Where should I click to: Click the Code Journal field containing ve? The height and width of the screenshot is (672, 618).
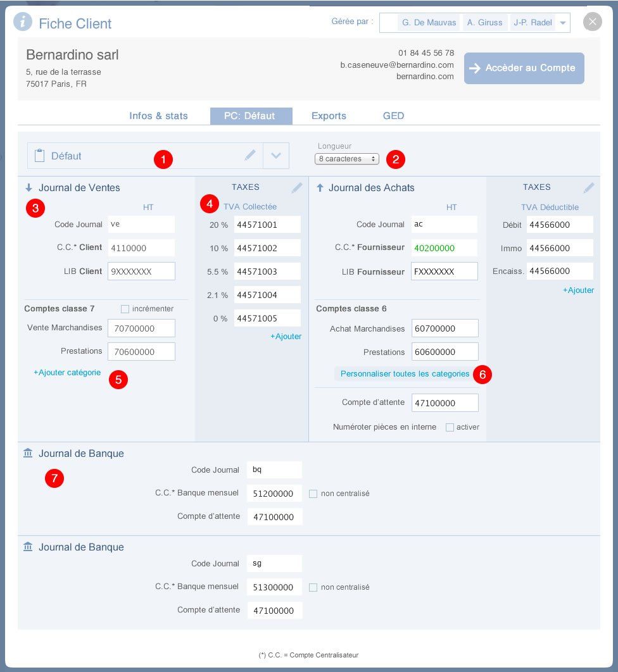point(141,224)
